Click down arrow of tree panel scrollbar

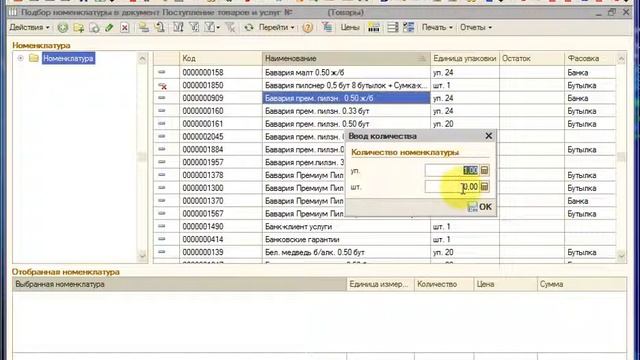click(x=142, y=256)
